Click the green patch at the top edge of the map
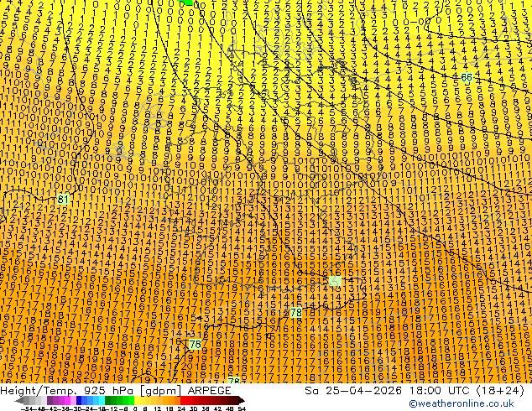 point(185,3)
